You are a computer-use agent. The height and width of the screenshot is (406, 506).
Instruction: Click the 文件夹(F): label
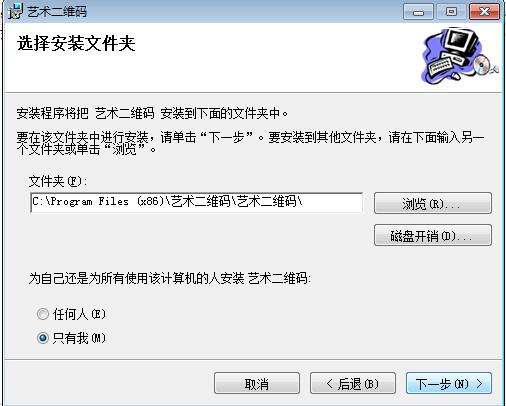[58, 181]
